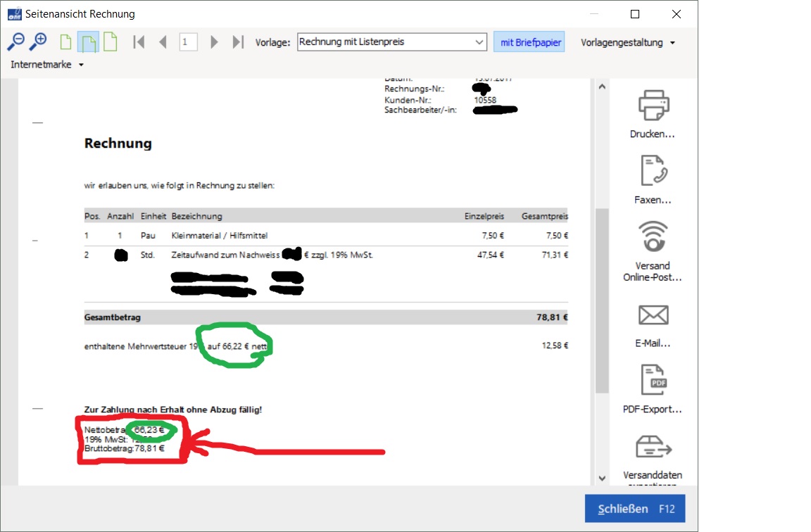The image size is (811, 532).
Task: Click the sidebar scroll down arrow
Action: pos(602,479)
